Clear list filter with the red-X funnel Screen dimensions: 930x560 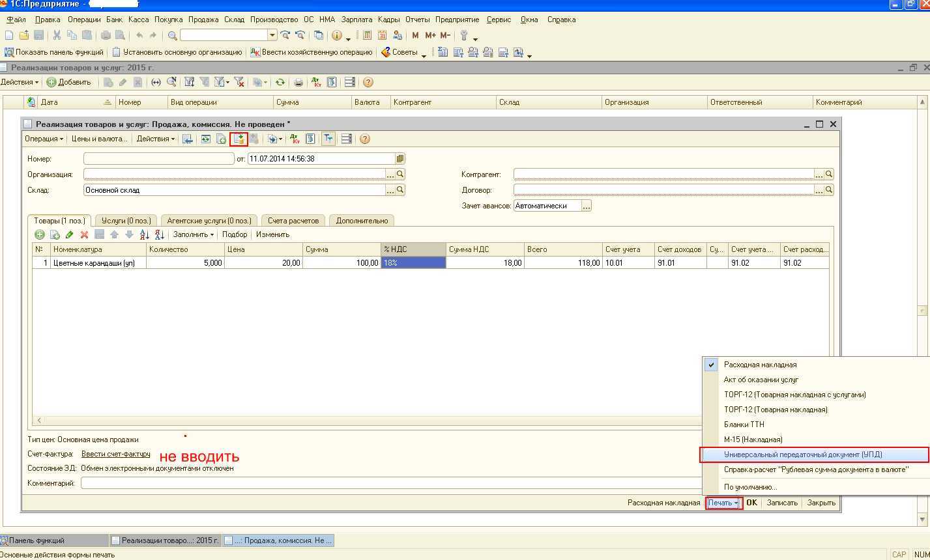(x=239, y=82)
